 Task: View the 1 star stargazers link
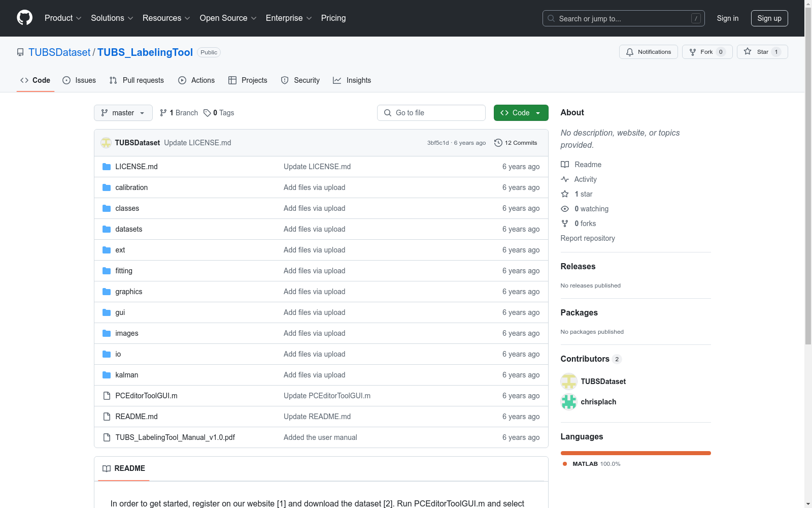[577, 194]
